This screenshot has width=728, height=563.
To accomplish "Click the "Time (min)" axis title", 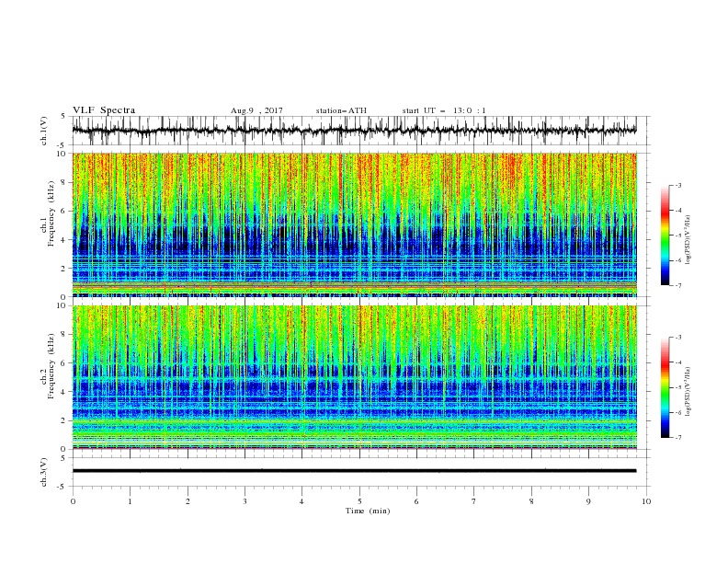I will 368,511.
